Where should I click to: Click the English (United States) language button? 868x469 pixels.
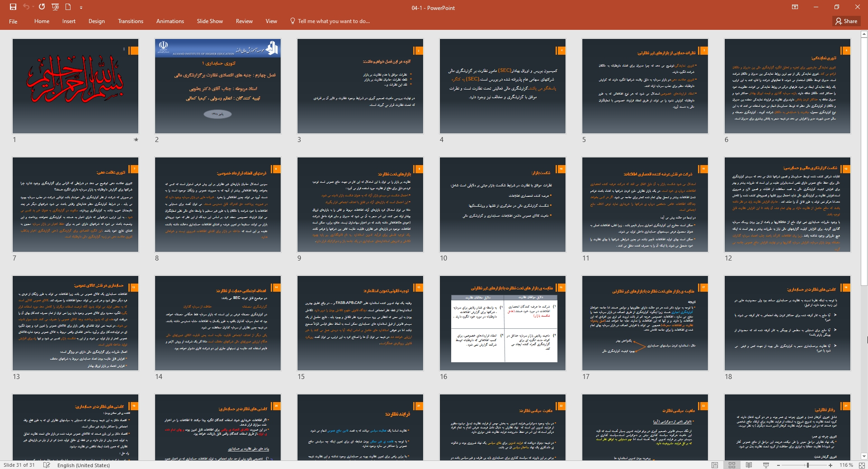pyautogui.click(x=83, y=465)
